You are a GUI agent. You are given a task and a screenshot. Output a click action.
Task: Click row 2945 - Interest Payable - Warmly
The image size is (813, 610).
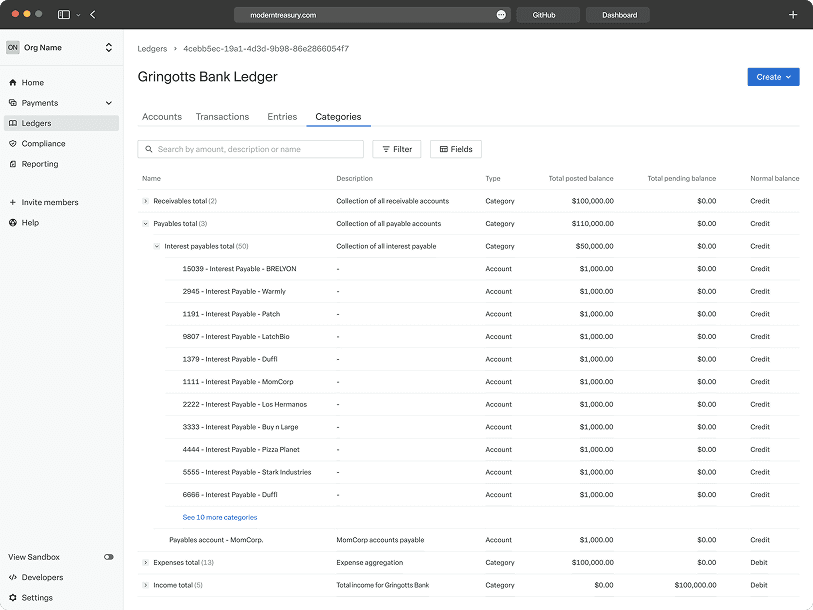coord(482,292)
